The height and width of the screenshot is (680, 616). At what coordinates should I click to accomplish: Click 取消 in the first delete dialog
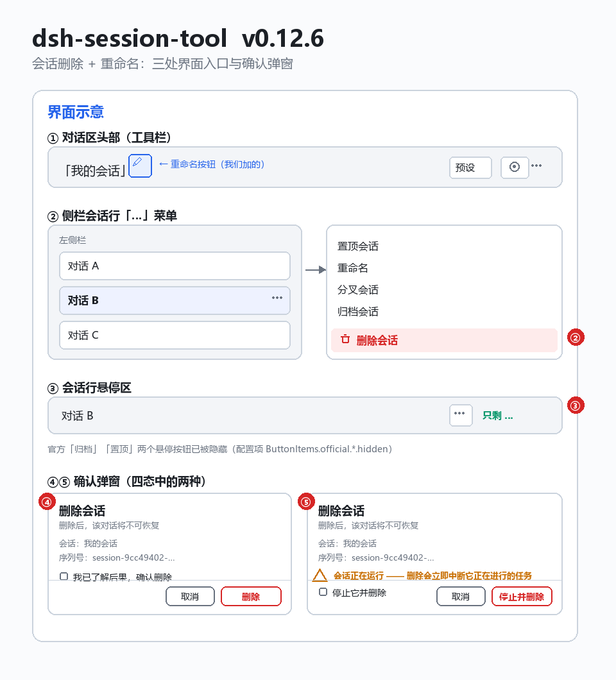tap(190, 597)
